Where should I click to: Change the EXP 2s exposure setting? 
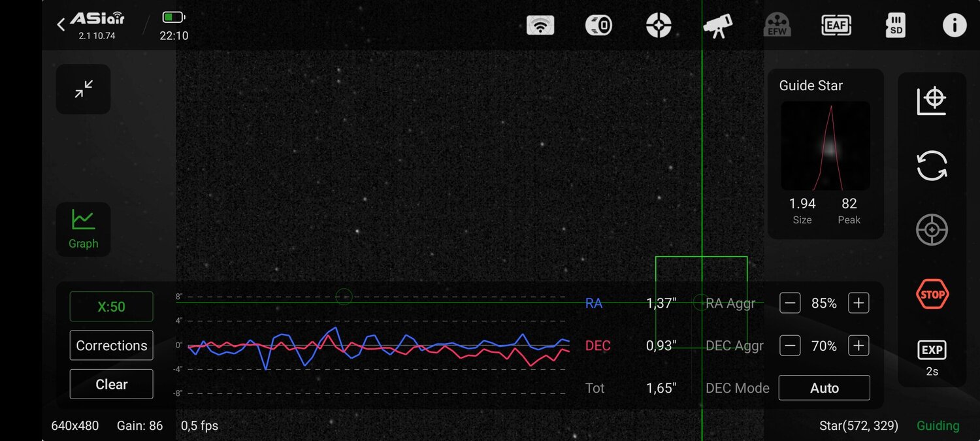[932, 358]
